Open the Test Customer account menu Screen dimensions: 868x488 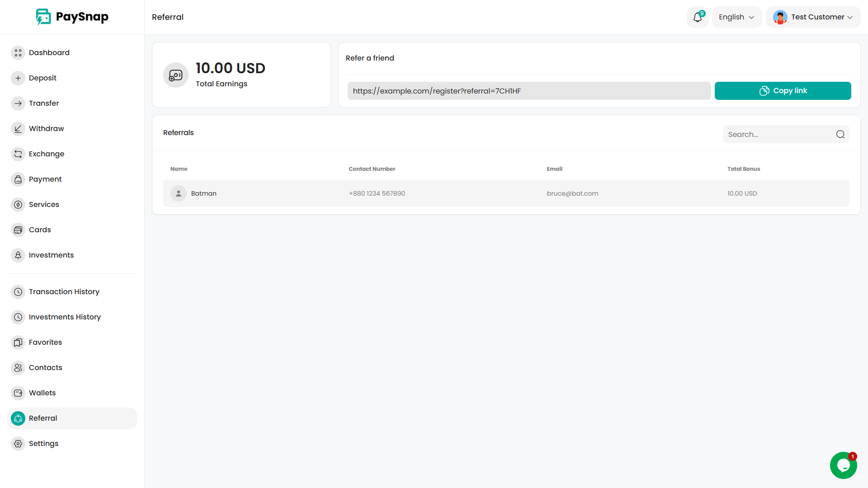point(813,17)
